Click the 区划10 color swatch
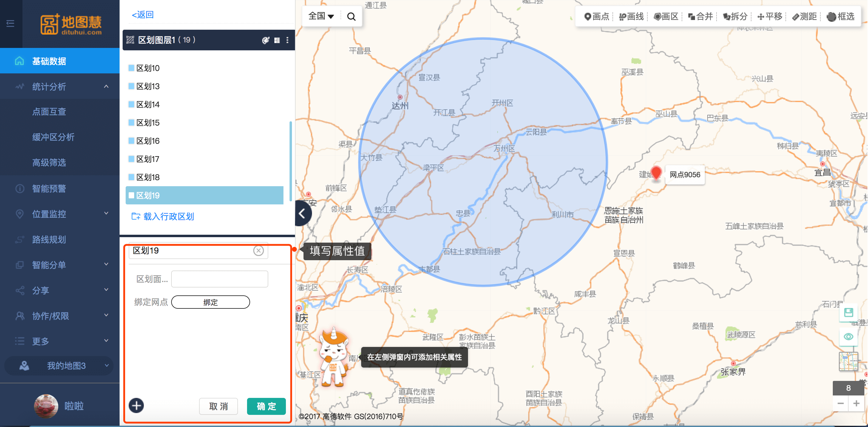Image resolution: width=868 pixels, height=427 pixels. pyautogui.click(x=131, y=68)
